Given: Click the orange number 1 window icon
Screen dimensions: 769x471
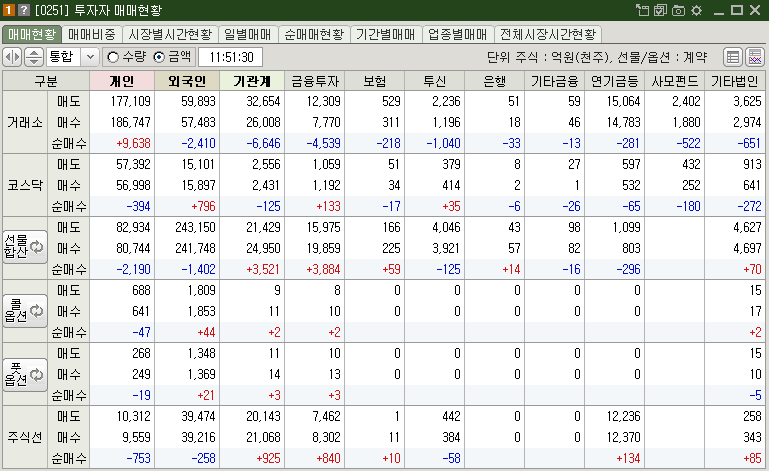Looking at the screenshot, I should pyautogui.click(x=9, y=9).
